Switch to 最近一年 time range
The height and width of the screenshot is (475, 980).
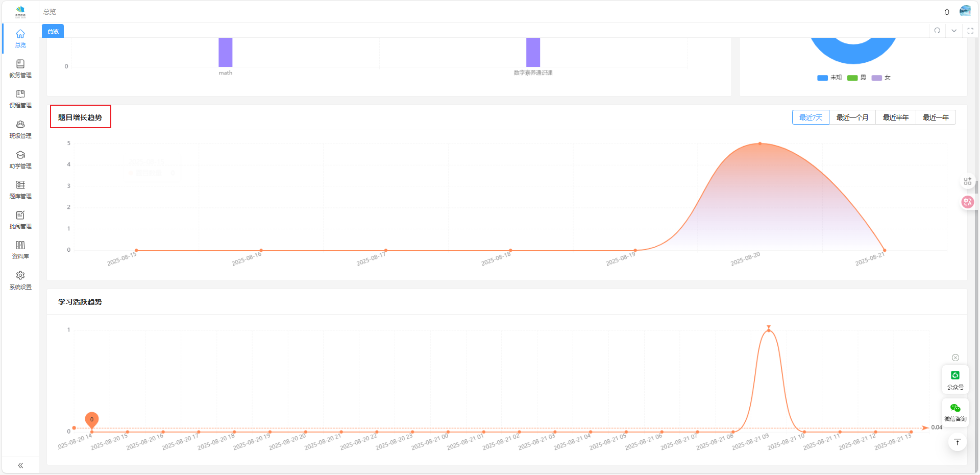click(935, 117)
